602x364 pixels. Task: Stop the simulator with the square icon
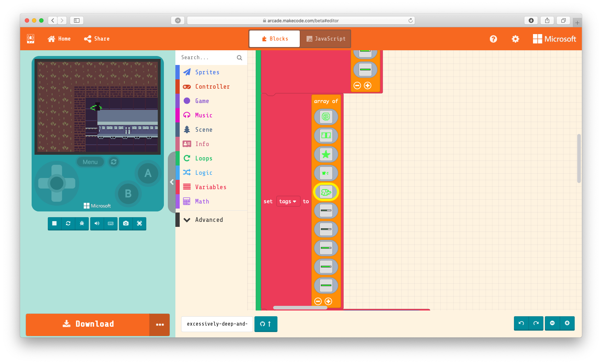tap(54, 223)
